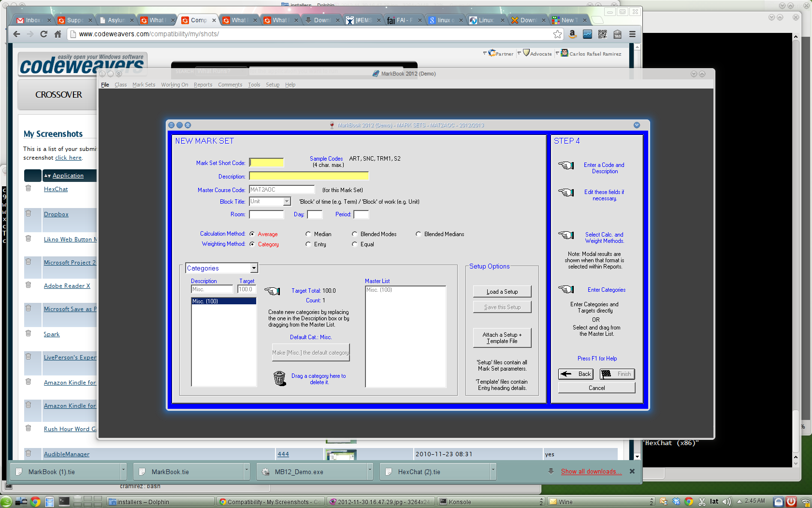This screenshot has height=508, width=812.
Task: Open dropdown arrow for MarkBook (1).tie download
Action: tap(123, 471)
